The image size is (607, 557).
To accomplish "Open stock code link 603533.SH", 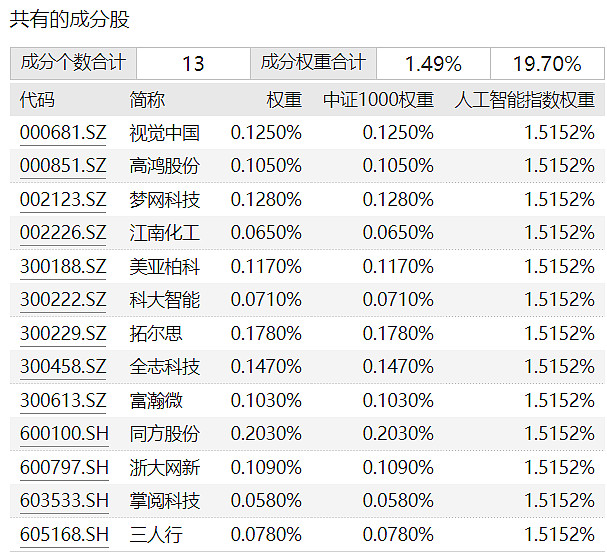I will tap(64, 501).
